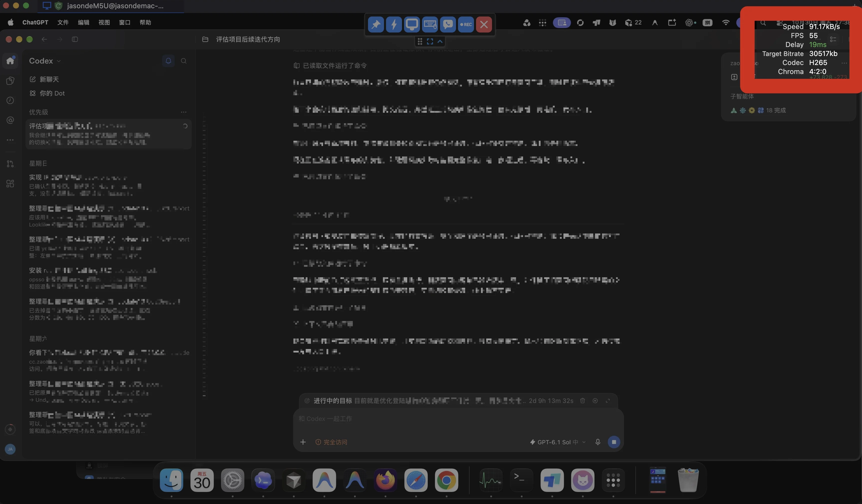
Task: Open the pull request icon in left rail
Action: coord(10,164)
